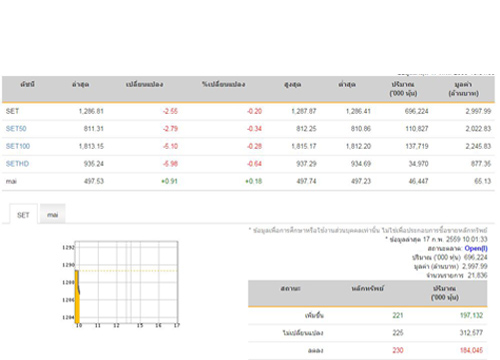Select SETHD last value 935.24

pos(94,164)
